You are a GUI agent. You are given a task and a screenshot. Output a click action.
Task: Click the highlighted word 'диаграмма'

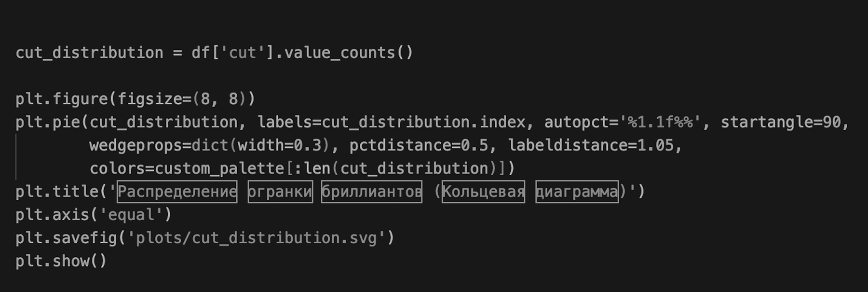click(x=577, y=192)
